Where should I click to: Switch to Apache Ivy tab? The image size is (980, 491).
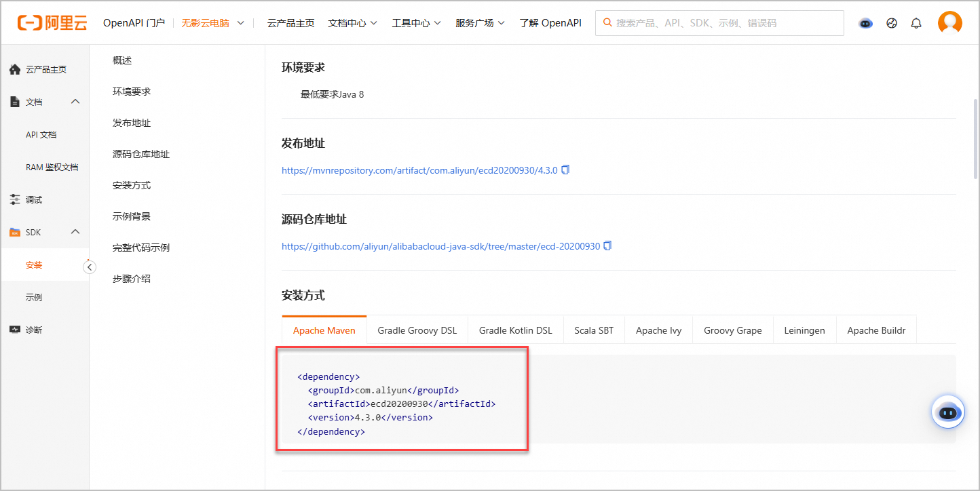659,330
